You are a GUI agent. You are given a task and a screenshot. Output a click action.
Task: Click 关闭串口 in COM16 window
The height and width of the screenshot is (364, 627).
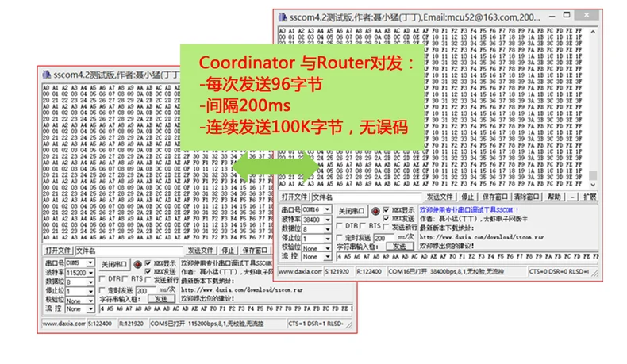tap(351, 211)
